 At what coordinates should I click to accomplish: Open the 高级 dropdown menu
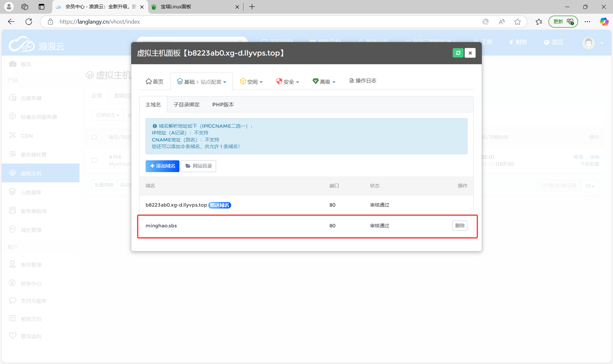[x=324, y=82]
